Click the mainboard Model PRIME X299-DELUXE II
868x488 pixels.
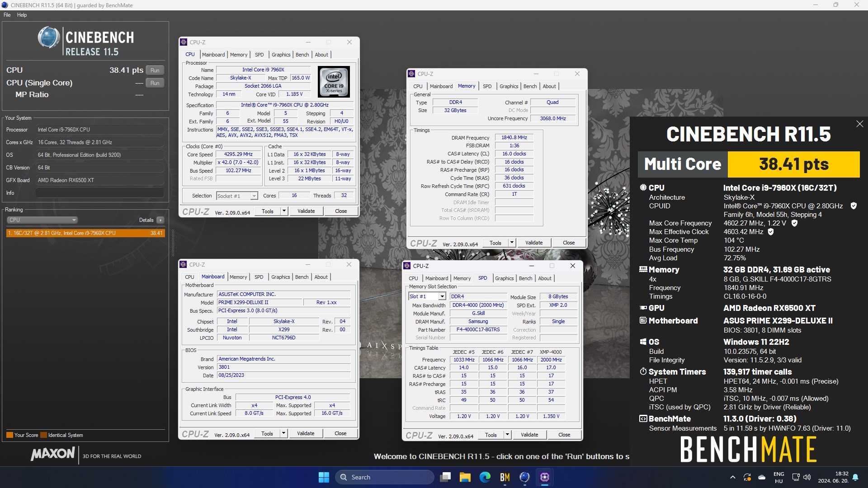(x=259, y=302)
